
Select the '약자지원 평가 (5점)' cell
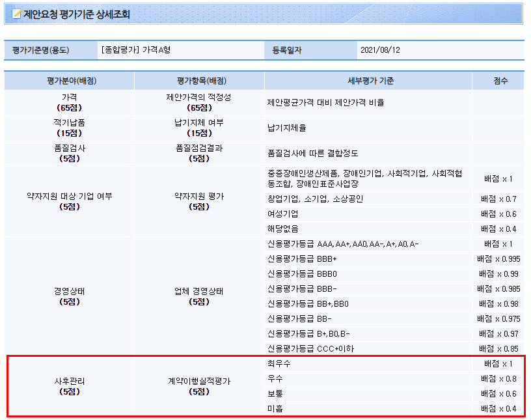pos(199,201)
